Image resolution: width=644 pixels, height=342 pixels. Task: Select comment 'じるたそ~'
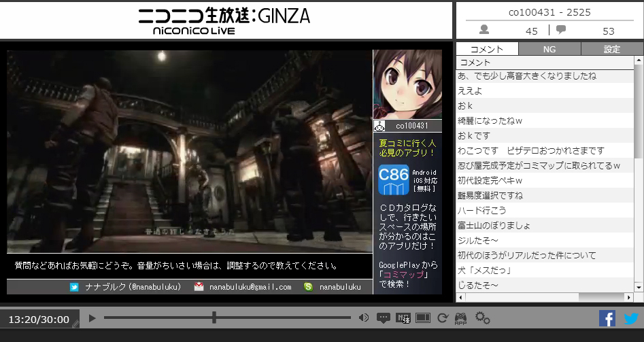pos(545,285)
